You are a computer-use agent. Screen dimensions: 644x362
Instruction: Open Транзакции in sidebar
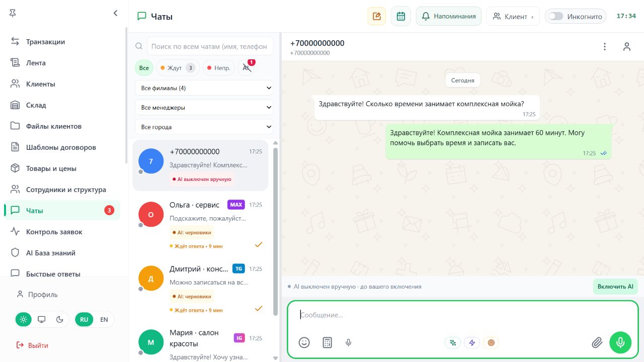[62, 42]
